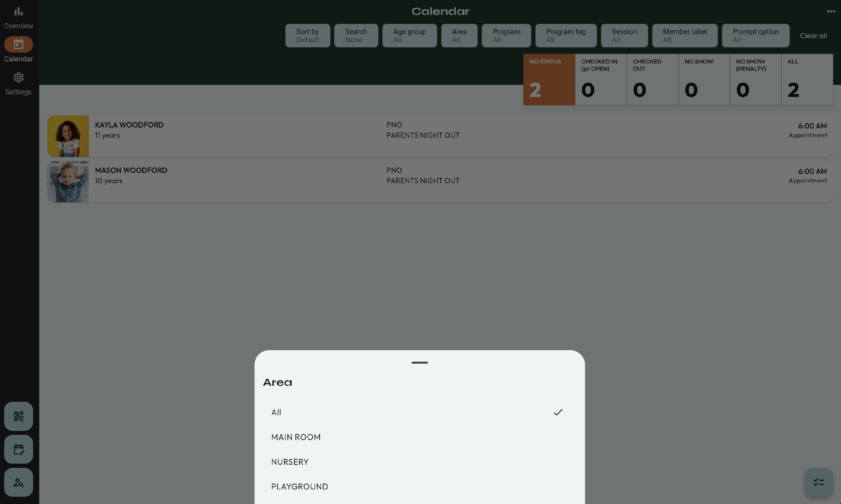Open the Program tag filter dropdown

click(566, 36)
